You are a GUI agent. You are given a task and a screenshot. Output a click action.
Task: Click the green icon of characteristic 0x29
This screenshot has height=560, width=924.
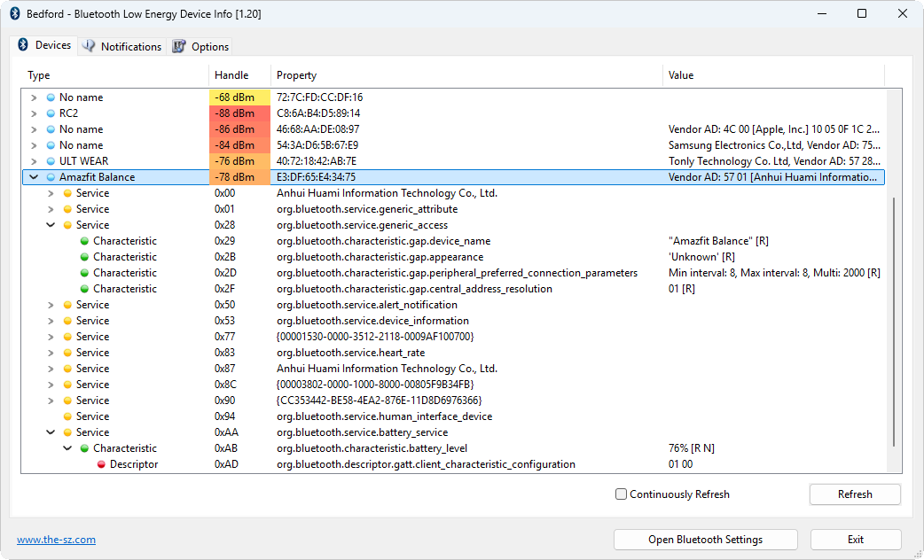pyautogui.click(x=84, y=241)
